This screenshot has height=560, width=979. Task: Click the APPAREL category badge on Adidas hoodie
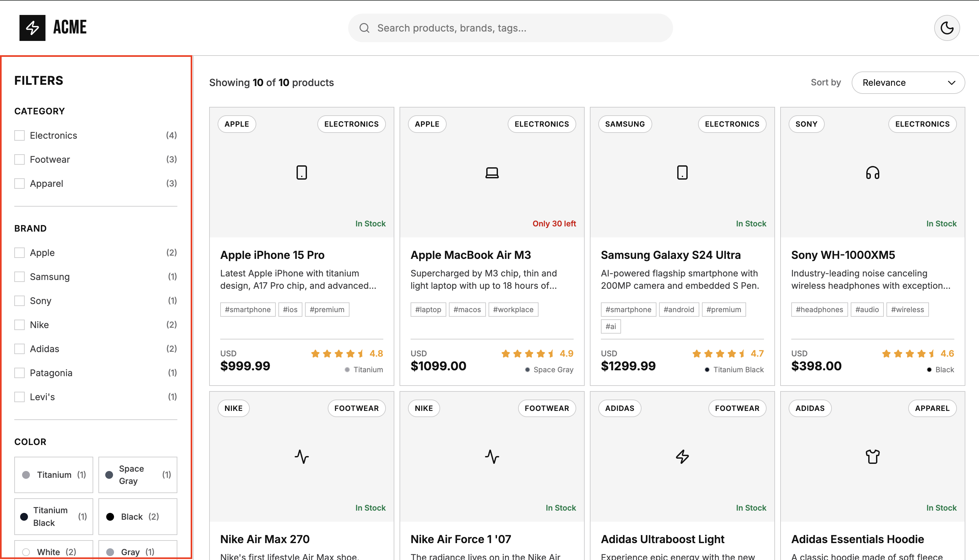[932, 408]
